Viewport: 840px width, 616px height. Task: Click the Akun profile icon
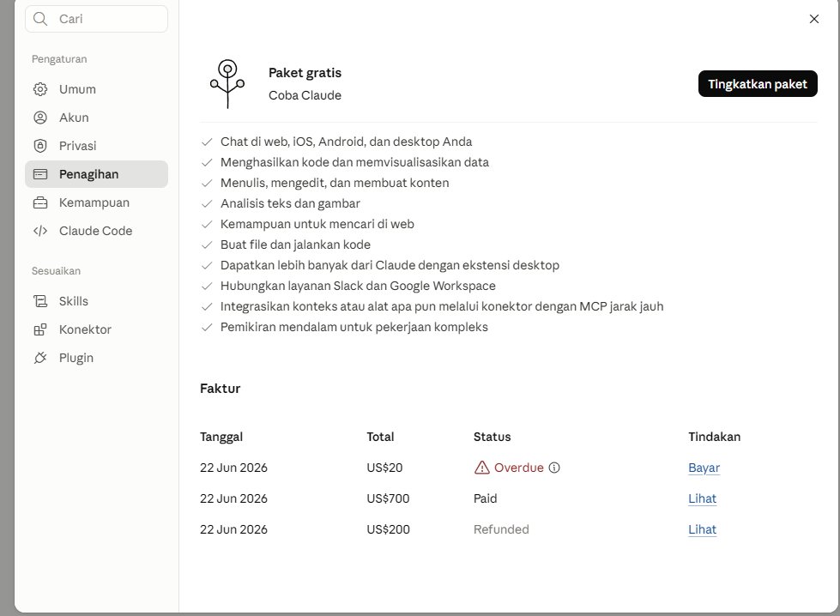point(40,118)
